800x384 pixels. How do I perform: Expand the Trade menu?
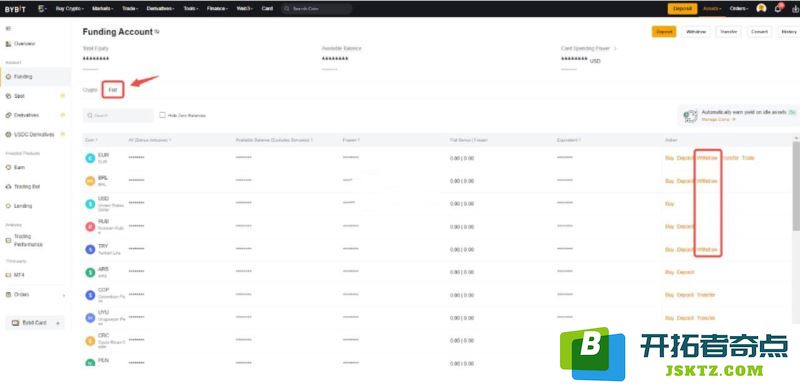point(131,9)
